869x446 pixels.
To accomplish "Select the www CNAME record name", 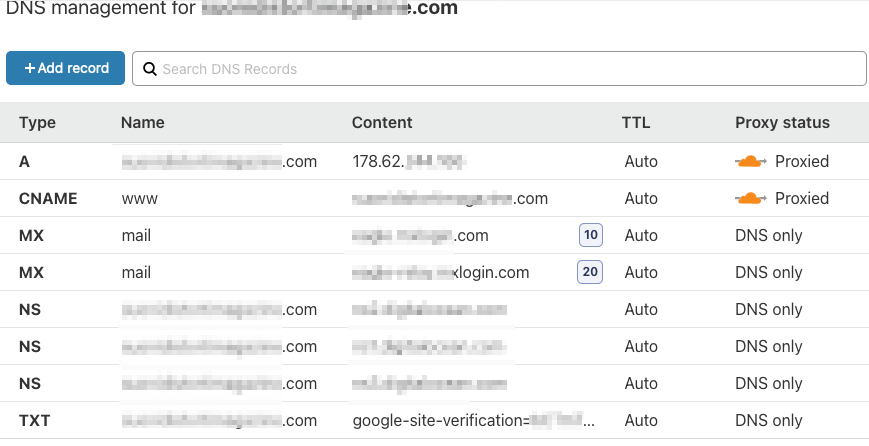I will [140, 198].
